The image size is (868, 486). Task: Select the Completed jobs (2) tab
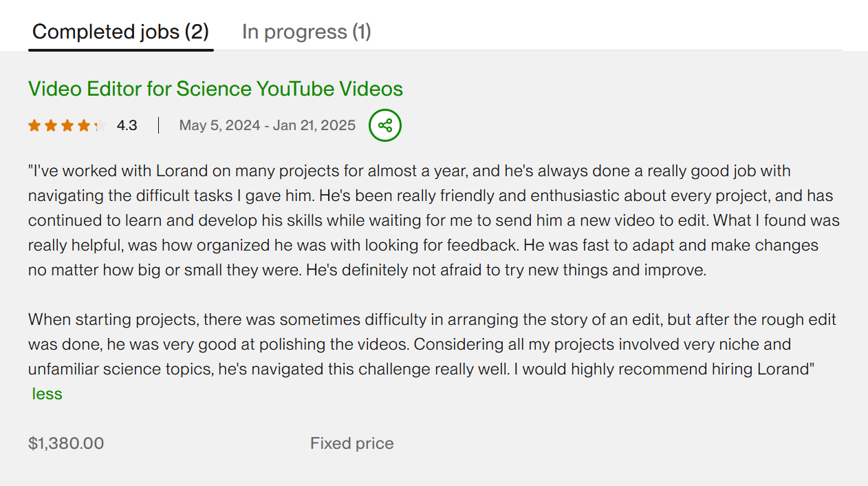coord(120,32)
